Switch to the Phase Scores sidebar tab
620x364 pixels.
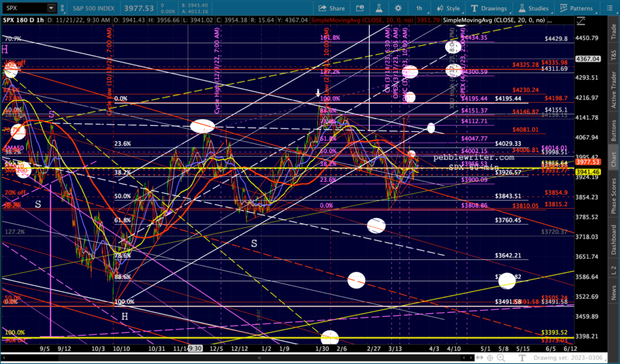pyautogui.click(x=614, y=197)
